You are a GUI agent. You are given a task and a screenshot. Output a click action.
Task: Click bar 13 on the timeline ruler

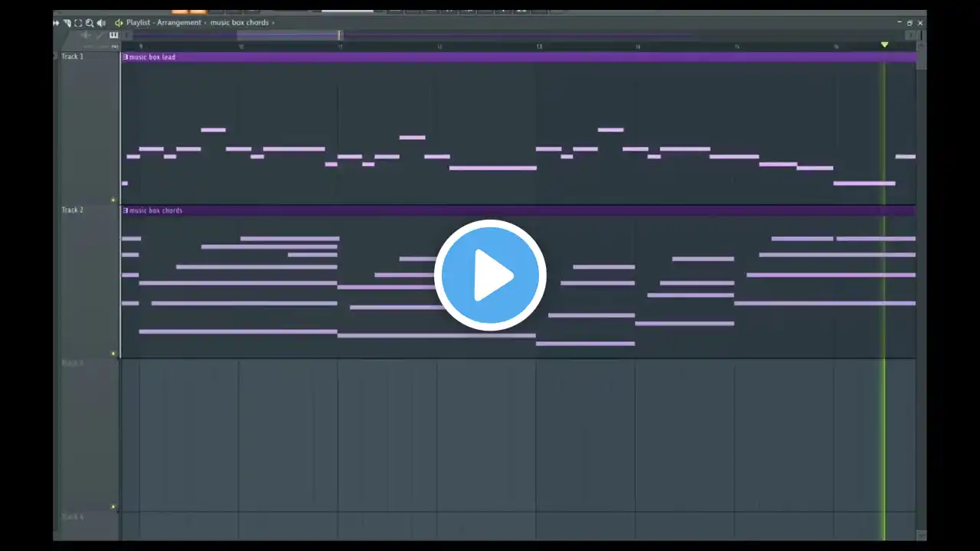click(539, 47)
